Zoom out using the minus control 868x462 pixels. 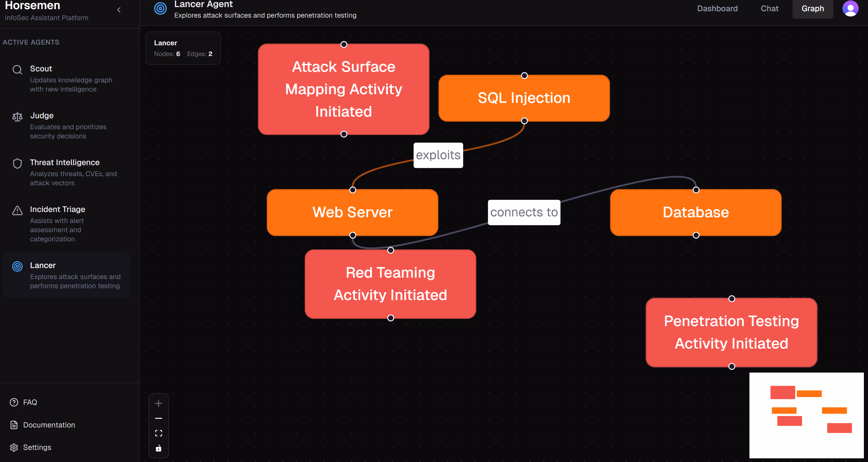(x=158, y=418)
